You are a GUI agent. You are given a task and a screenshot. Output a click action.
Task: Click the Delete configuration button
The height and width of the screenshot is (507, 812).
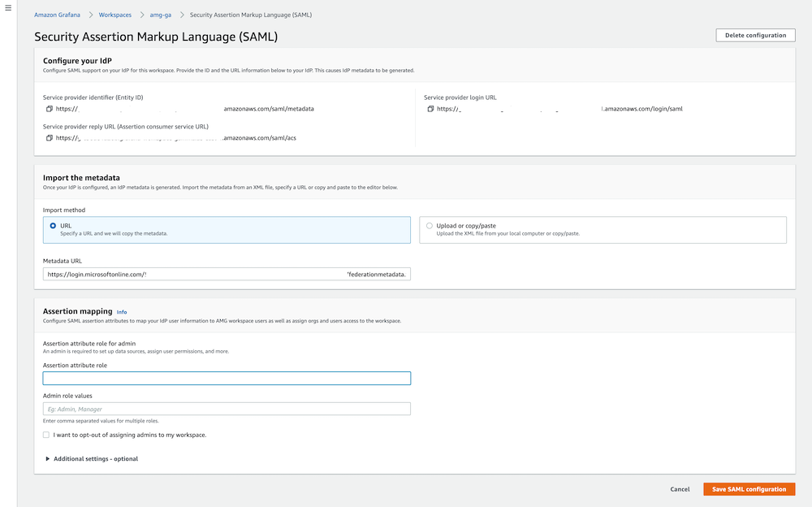coord(755,35)
